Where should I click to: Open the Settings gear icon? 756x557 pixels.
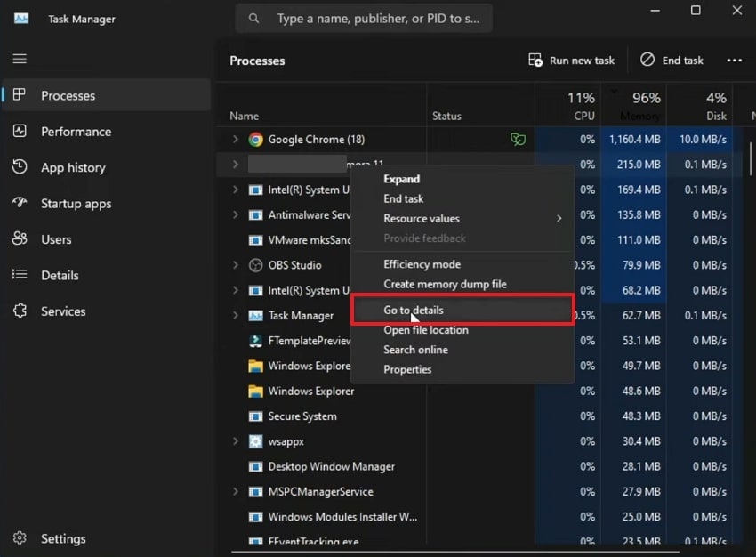click(20, 538)
